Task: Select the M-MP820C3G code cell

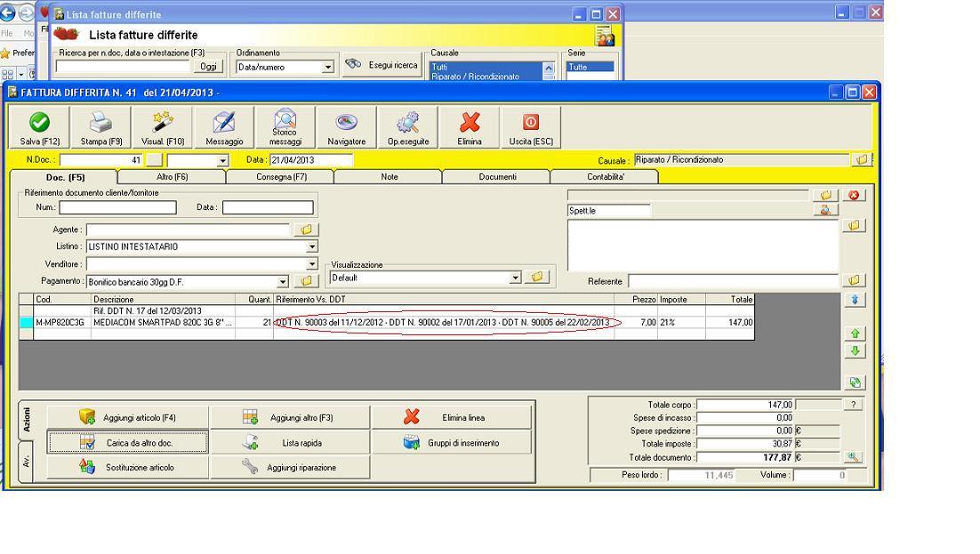Action: [x=62, y=323]
